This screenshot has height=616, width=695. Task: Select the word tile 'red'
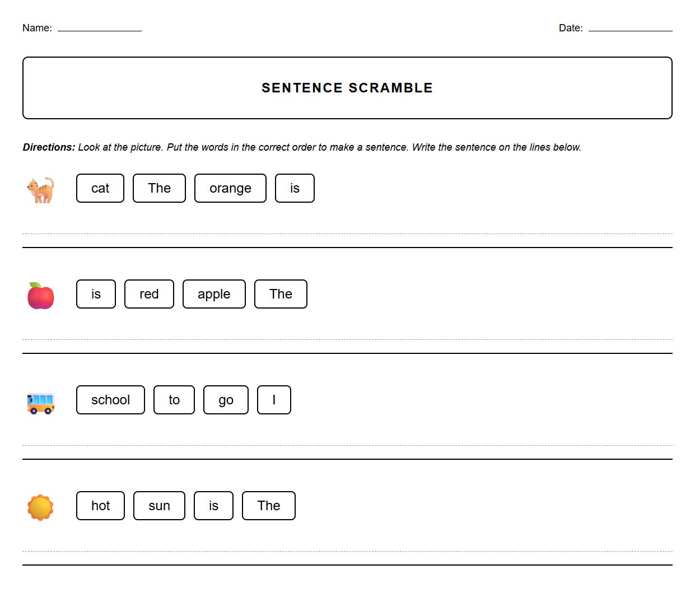[148, 294]
